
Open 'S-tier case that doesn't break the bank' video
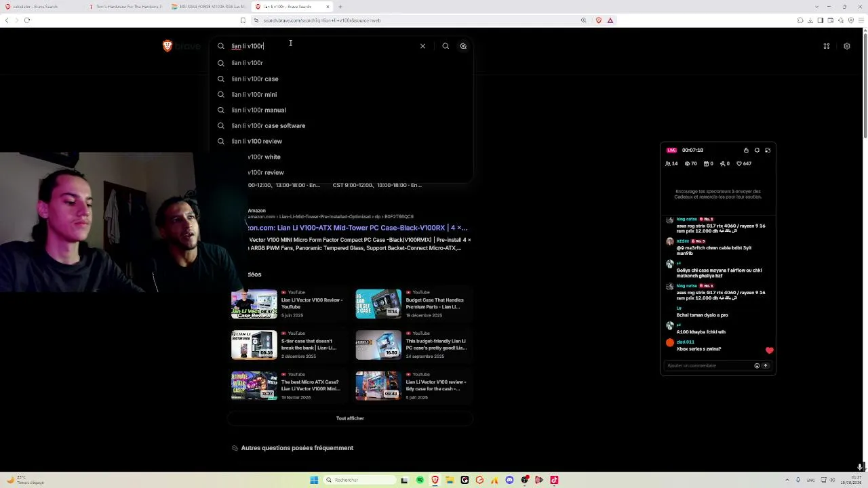[x=309, y=344]
